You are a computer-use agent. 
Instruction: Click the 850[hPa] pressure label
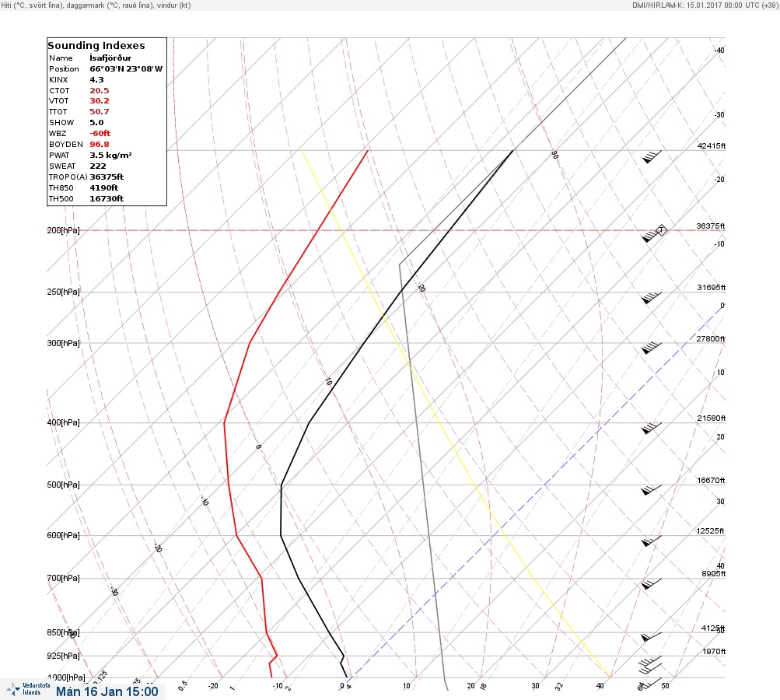point(63,633)
